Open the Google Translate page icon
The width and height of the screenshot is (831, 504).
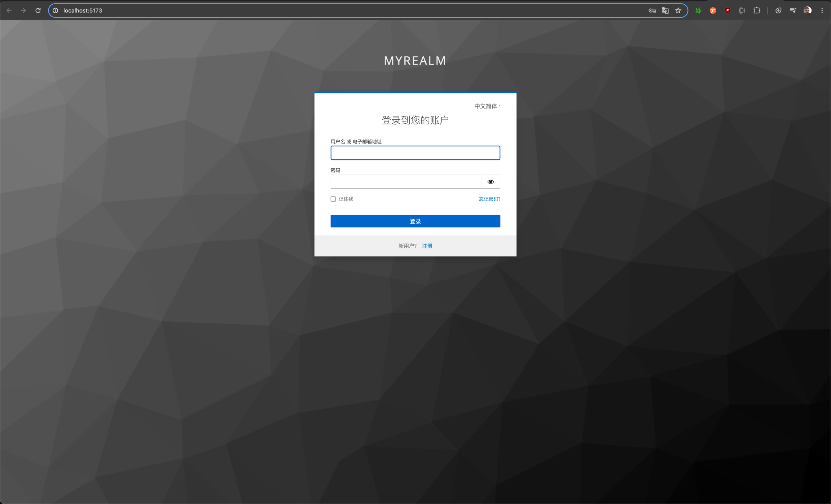coord(665,10)
